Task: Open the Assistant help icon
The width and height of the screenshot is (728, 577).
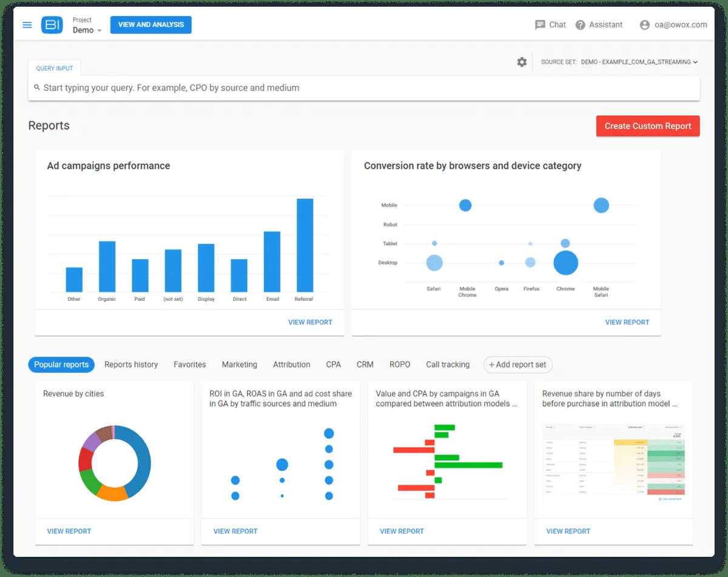Action: 581,25
